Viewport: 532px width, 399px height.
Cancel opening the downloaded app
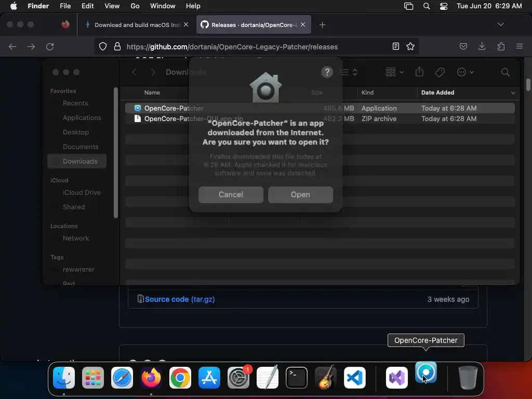[231, 194]
